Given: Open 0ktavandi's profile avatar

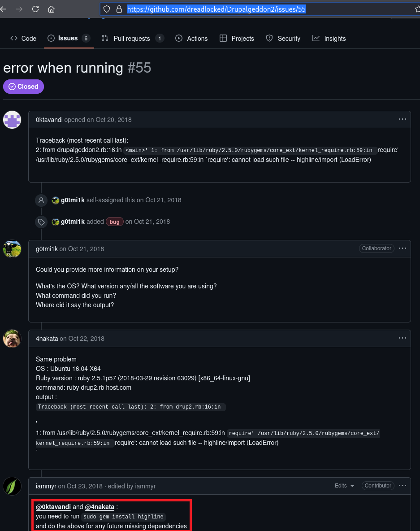Looking at the screenshot, I should [x=12, y=120].
